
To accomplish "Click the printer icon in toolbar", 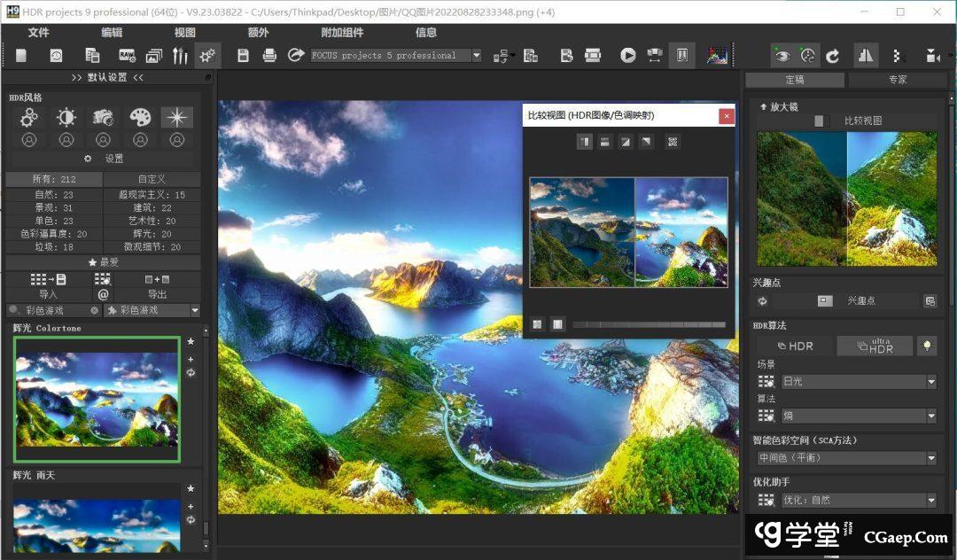I will click(x=269, y=56).
